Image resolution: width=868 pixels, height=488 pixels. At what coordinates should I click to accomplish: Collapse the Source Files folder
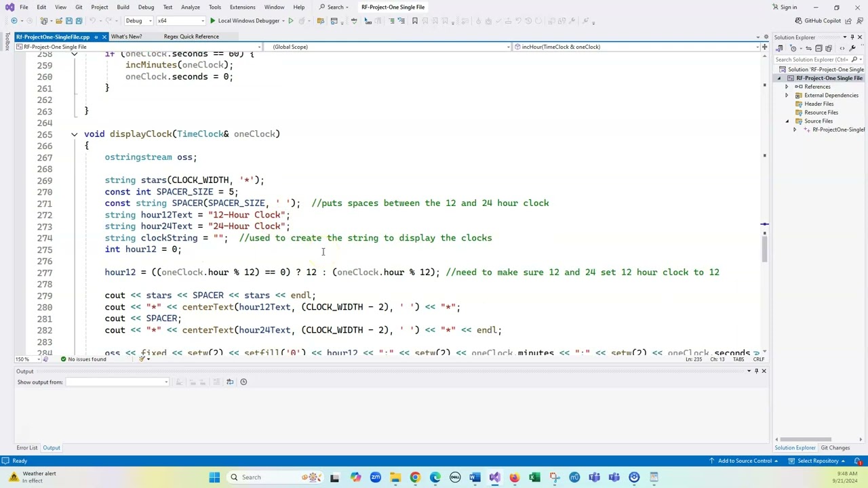(787, 121)
